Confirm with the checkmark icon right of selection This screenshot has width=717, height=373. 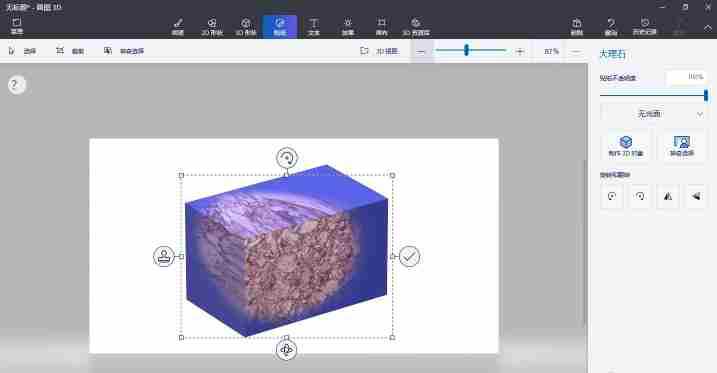[x=409, y=256]
